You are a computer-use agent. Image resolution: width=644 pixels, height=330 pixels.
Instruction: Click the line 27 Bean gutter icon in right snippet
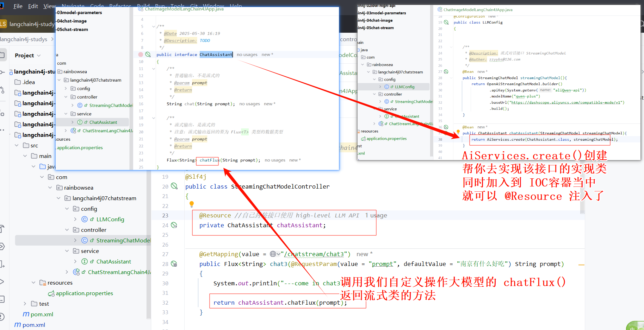(x=446, y=71)
